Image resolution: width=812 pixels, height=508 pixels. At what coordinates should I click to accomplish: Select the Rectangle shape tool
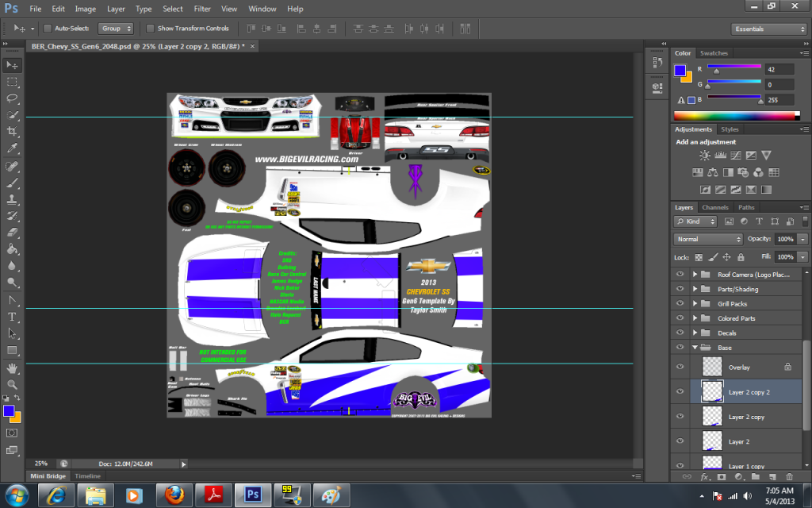pyautogui.click(x=12, y=350)
